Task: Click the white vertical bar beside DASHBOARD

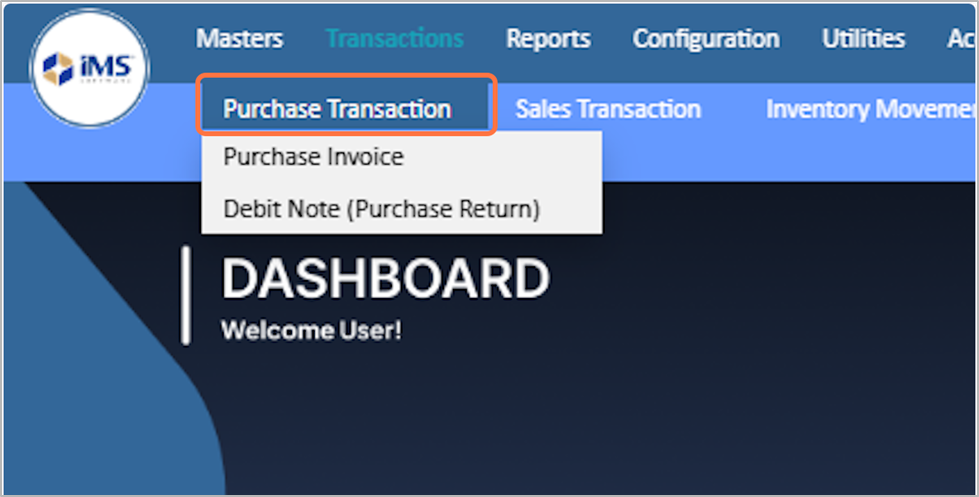Action: click(186, 295)
